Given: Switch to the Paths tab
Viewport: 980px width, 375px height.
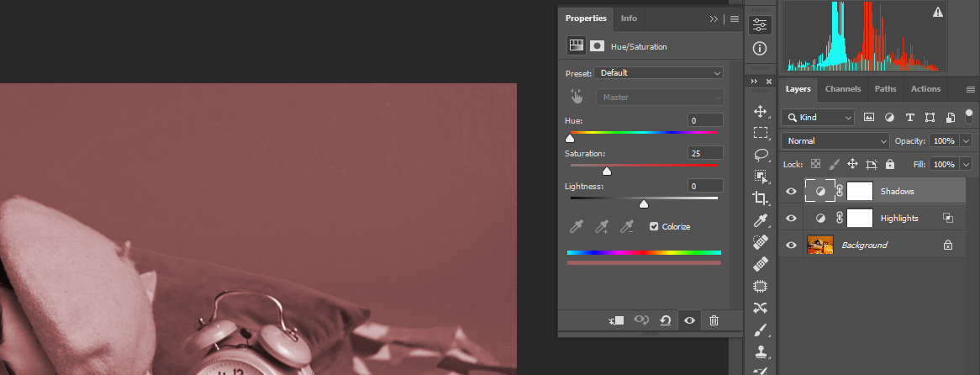Looking at the screenshot, I should click(885, 89).
